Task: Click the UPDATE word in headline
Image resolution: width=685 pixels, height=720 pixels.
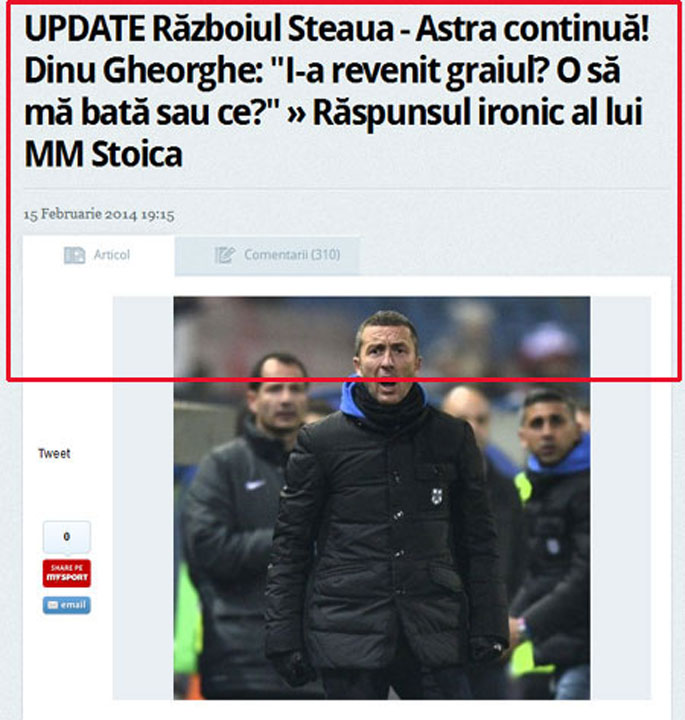Action: pyautogui.click(x=85, y=29)
